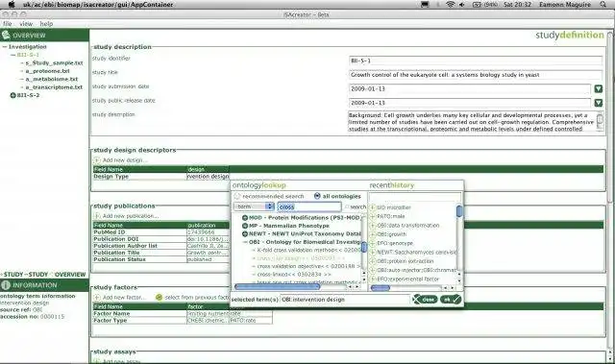Add PATO:male from recent history

(x=373, y=216)
